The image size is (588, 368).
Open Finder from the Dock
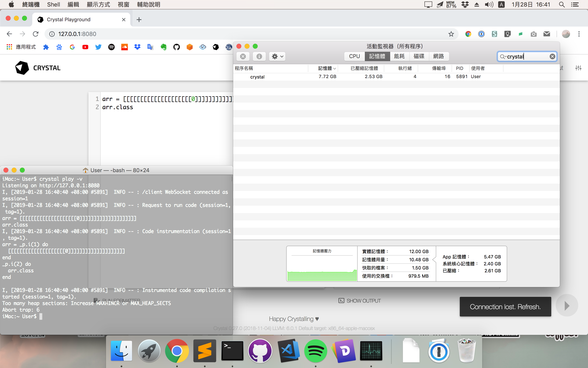coord(121,350)
